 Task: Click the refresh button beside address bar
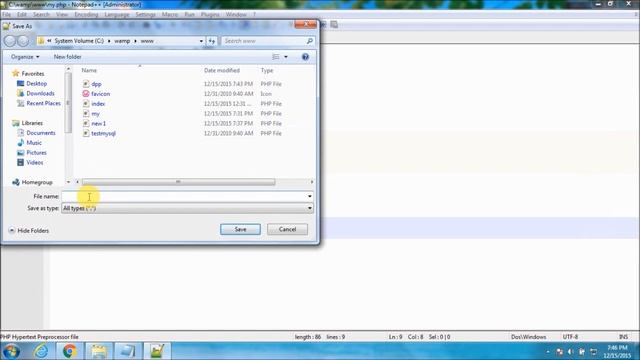[212, 41]
